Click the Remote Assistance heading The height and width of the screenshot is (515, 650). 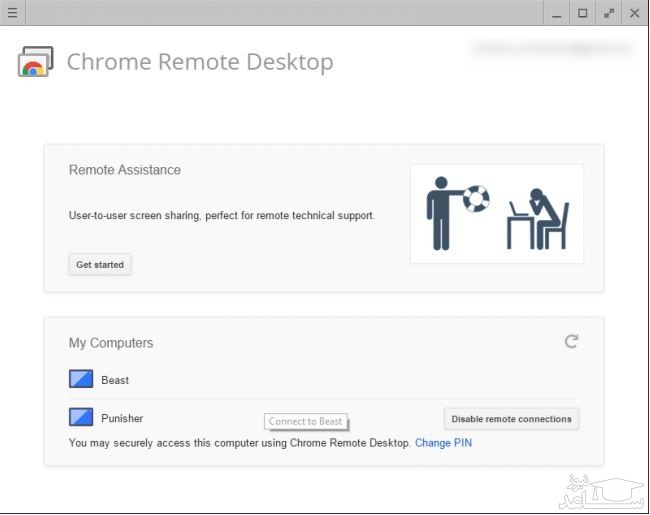125,170
